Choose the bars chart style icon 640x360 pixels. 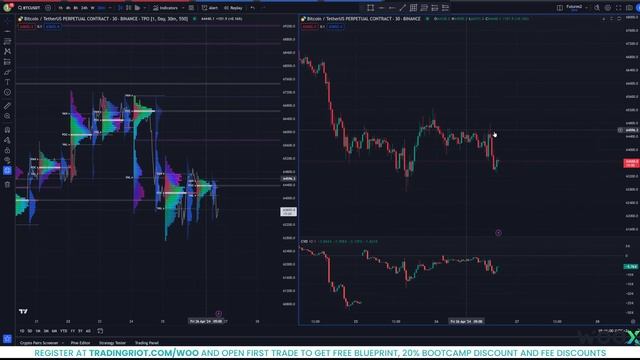click(x=120, y=8)
